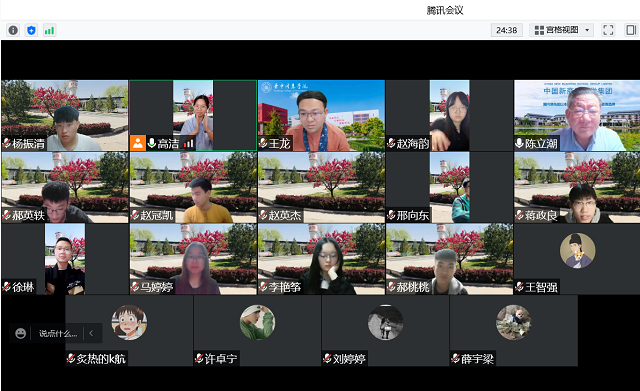Click the name label 郝英轶
Screen dimensions: 640x391
coord(29,215)
